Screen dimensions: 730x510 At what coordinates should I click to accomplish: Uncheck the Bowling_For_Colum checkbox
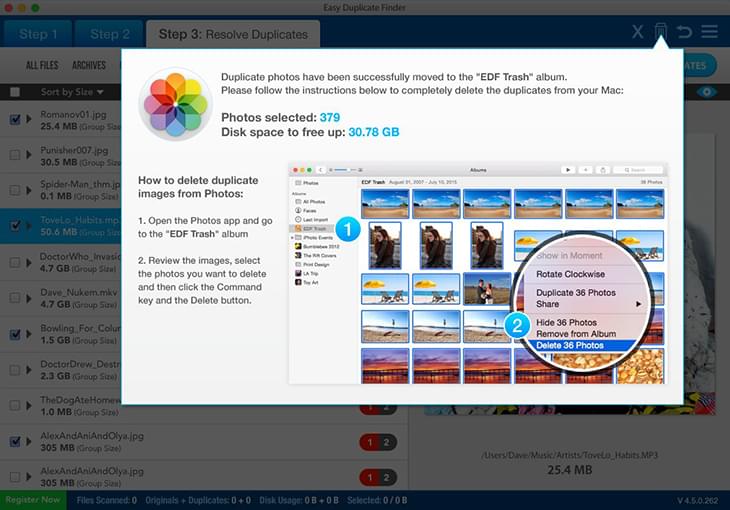(15, 334)
